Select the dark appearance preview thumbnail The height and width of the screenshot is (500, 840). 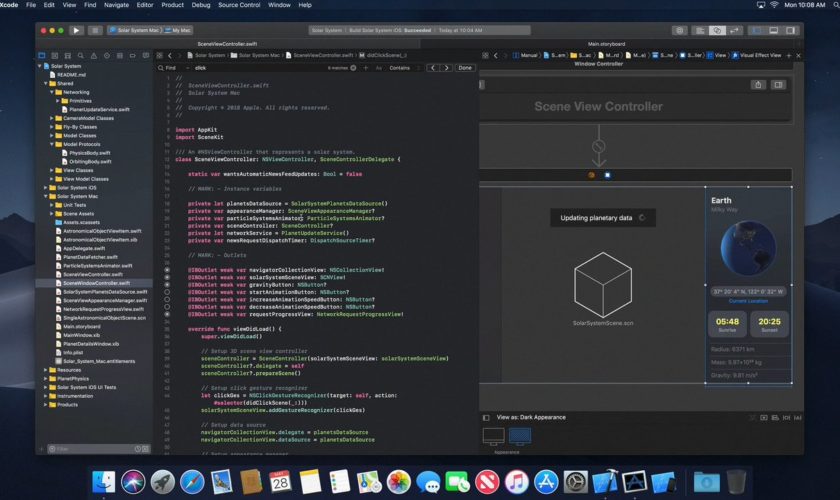(520, 436)
